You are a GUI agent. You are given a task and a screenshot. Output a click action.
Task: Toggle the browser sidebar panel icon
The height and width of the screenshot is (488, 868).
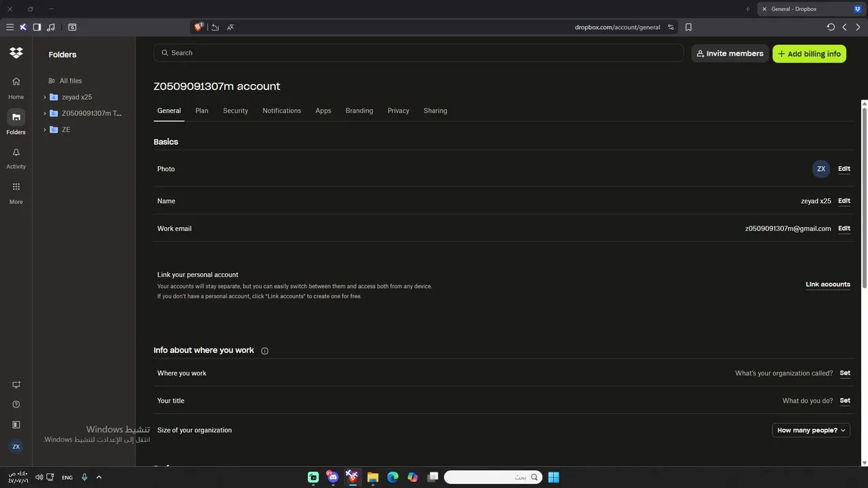coord(37,27)
